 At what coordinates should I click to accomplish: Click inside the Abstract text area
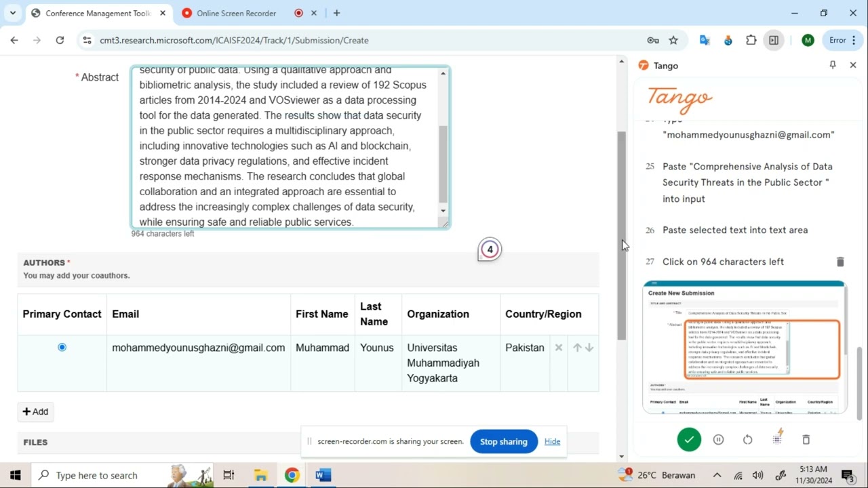[285, 147]
